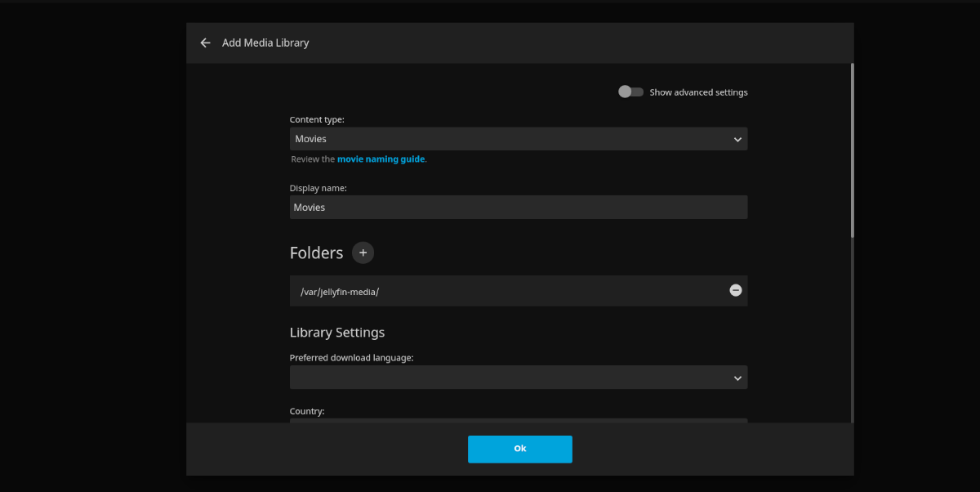Remove the /var/jellyfin-media/ folder with the minus icon
Screen dimensions: 980x492
[x=735, y=290]
